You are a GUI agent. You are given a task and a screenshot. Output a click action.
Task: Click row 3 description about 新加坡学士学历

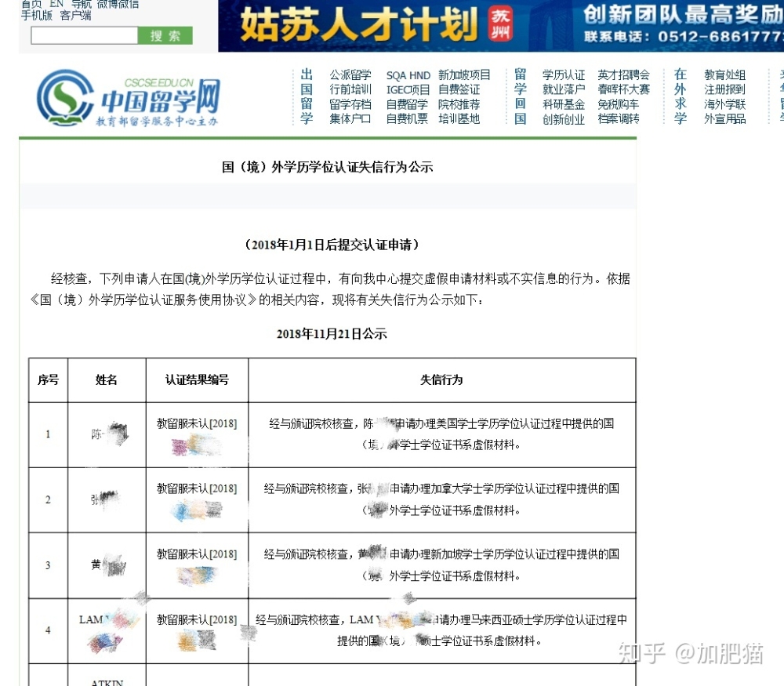441,565
